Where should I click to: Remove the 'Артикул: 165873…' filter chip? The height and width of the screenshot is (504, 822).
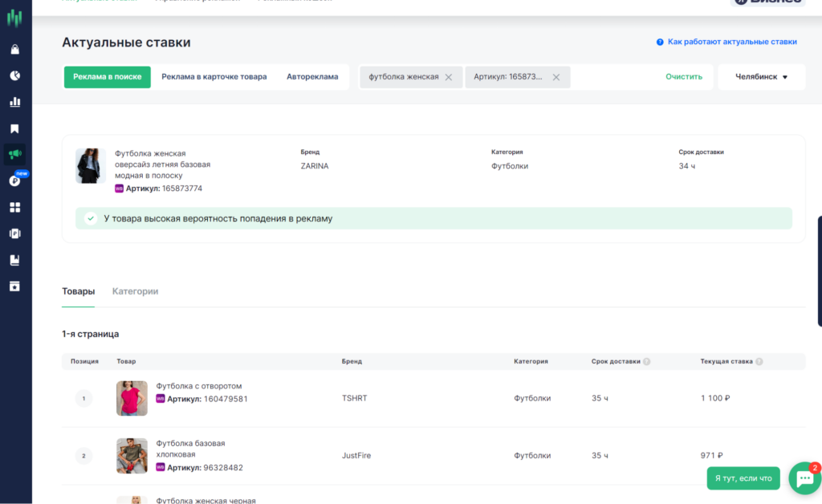coord(556,77)
